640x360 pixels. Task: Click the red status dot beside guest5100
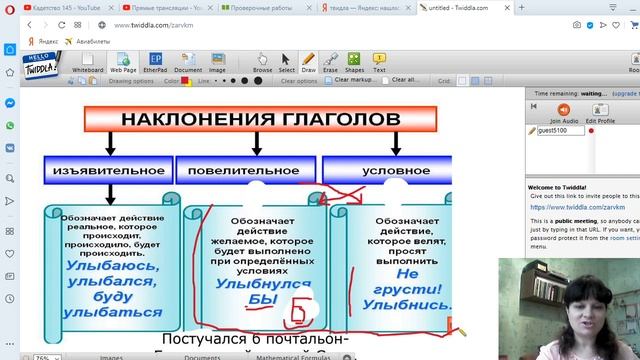tap(591, 131)
